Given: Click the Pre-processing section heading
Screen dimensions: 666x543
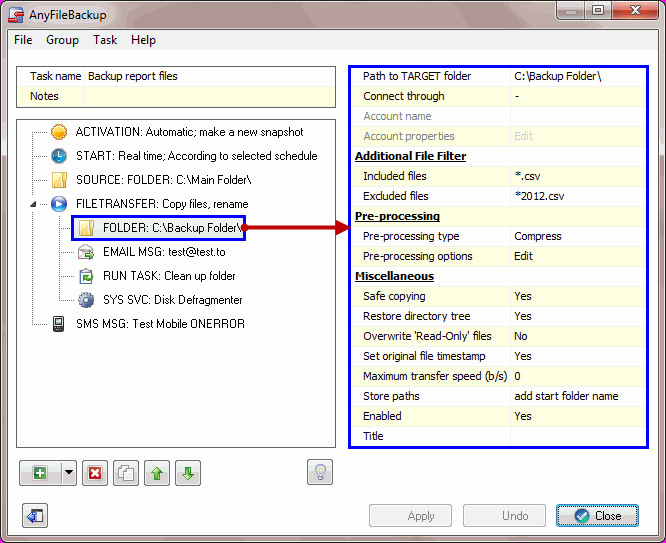Looking at the screenshot, I should pos(397,216).
